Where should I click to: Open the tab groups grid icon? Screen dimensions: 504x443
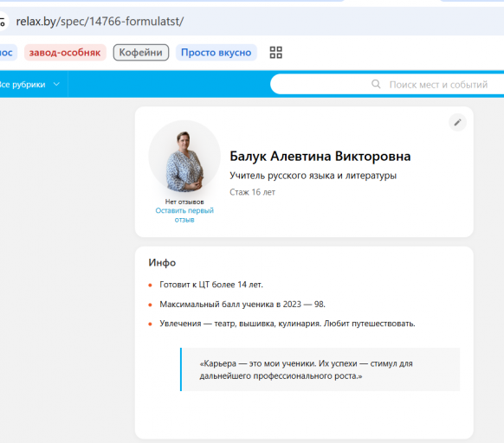275,53
